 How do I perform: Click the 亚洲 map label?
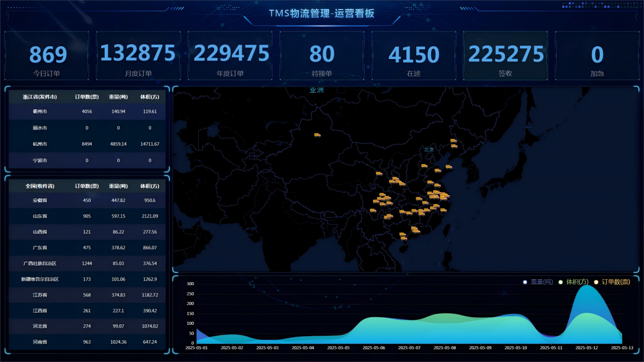317,90
